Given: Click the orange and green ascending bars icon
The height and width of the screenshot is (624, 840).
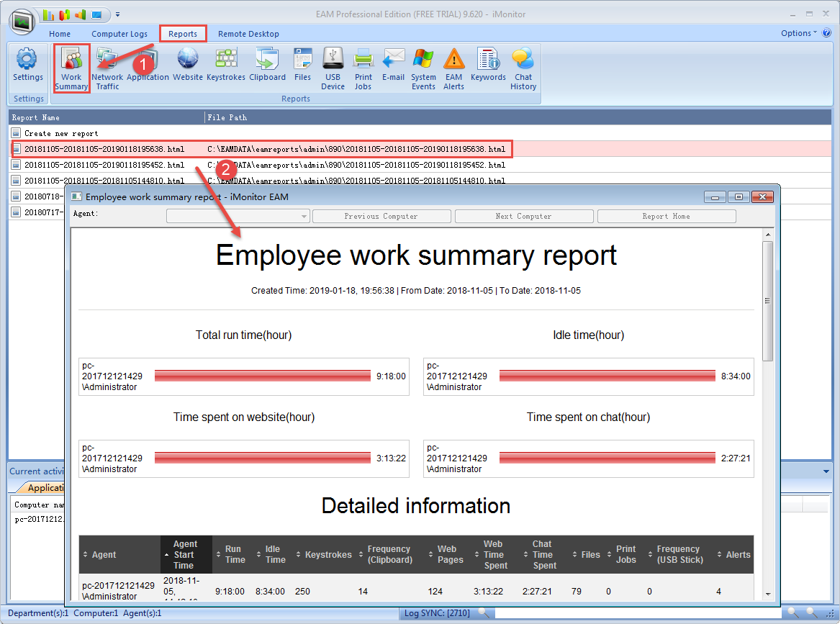Looking at the screenshot, I should (x=81, y=14).
